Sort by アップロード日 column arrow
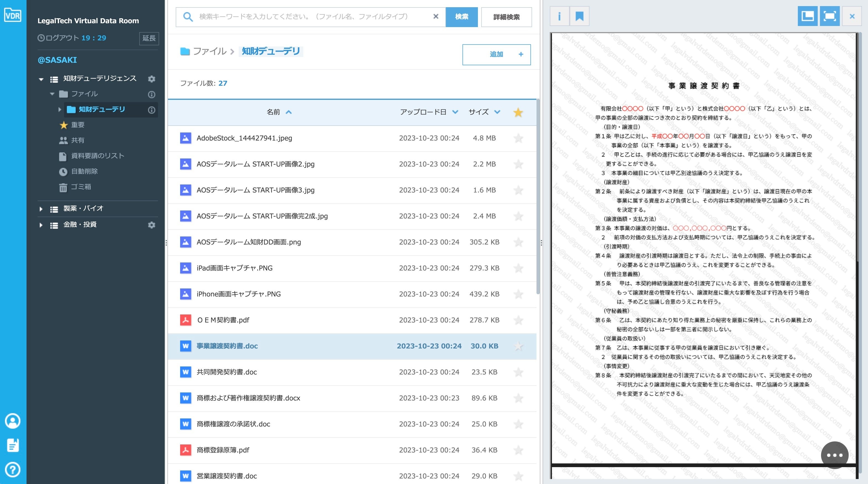 [455, 112]
